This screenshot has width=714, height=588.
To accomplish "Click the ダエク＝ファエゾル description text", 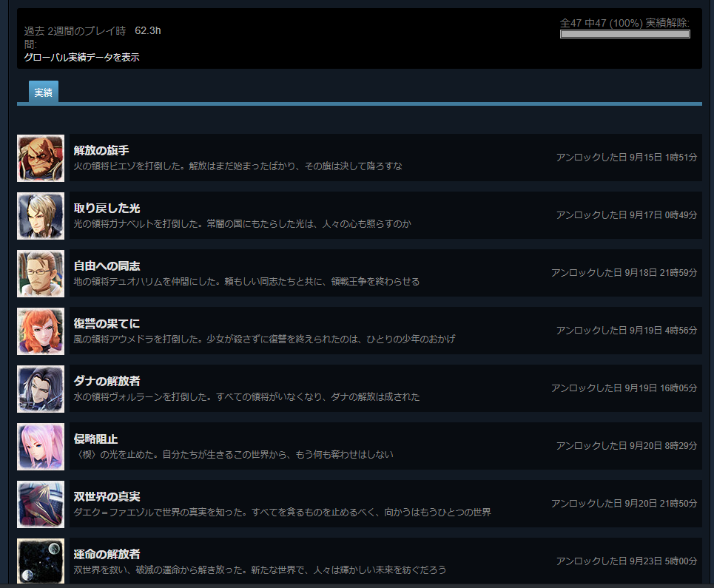I will point(283,513).
